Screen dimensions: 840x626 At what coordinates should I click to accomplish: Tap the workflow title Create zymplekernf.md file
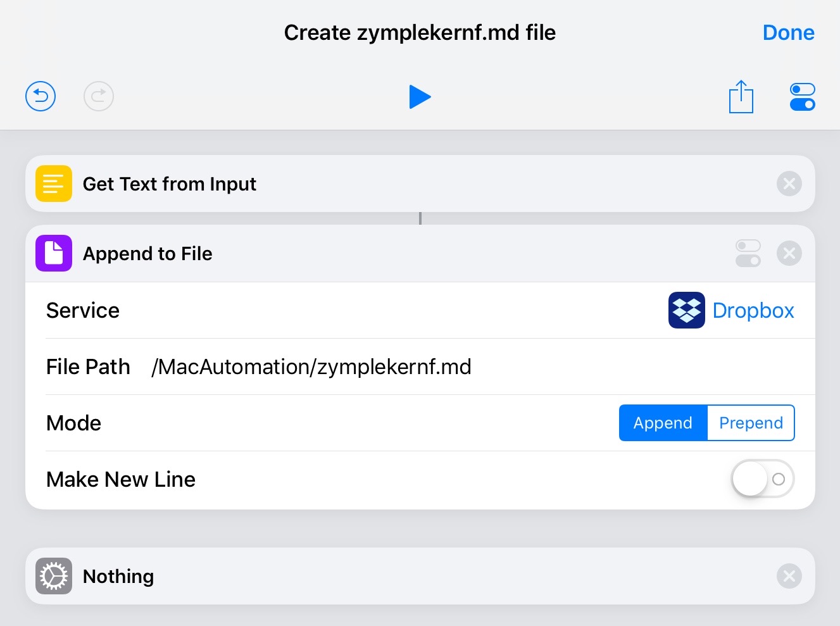pyautogui.click(x=420, y=32)
